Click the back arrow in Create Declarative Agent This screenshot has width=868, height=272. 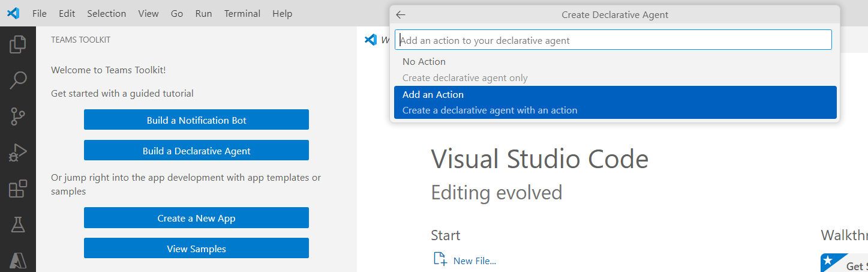[401, 15]
